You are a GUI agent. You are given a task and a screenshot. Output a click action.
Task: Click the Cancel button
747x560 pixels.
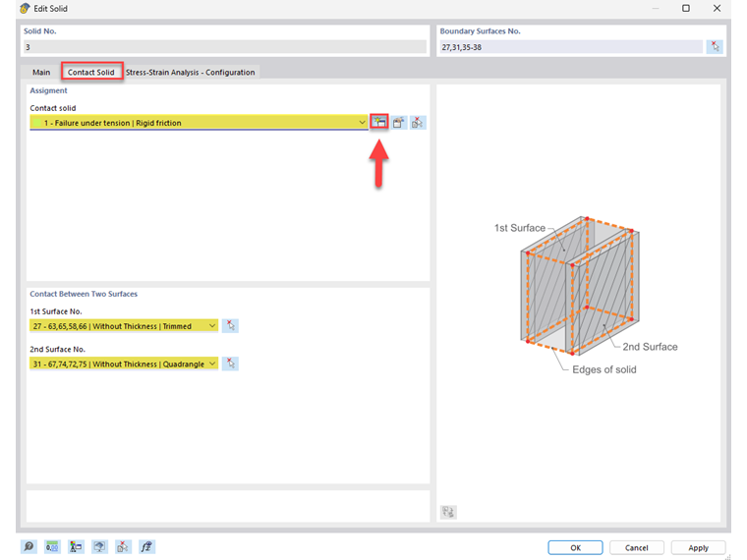point(637,547)
